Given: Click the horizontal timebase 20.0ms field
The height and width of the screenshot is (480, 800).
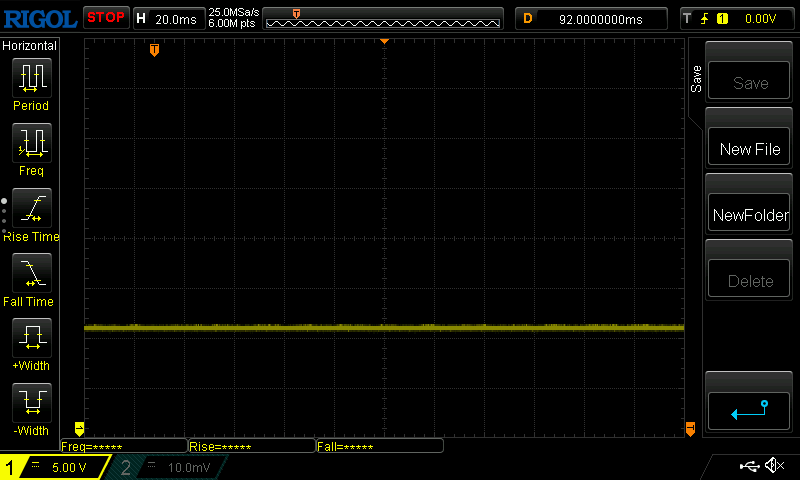Looking at the screenshot, I should (169, 19).
